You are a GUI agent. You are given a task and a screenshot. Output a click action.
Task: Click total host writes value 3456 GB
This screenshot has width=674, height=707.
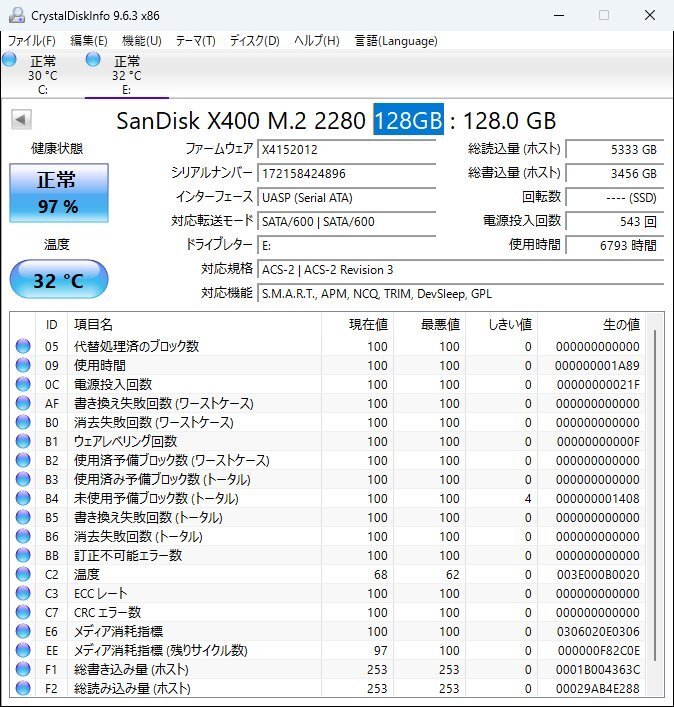coord(615,174)
